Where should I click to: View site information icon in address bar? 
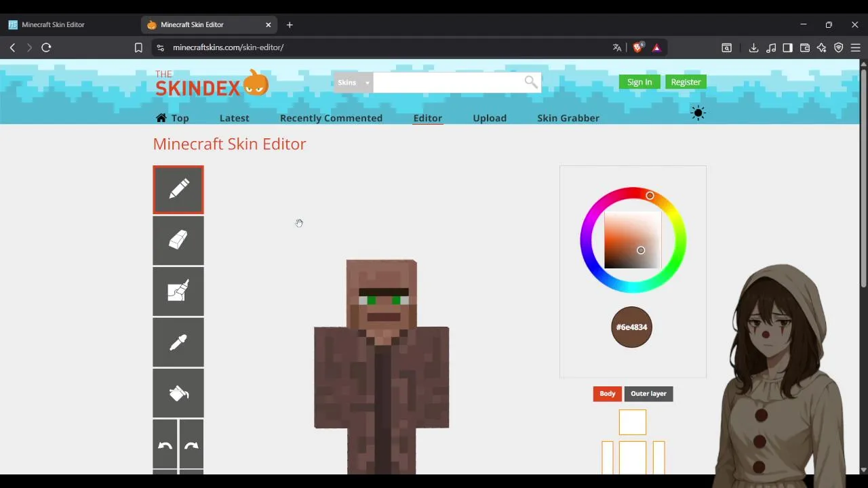pos(160,47)
